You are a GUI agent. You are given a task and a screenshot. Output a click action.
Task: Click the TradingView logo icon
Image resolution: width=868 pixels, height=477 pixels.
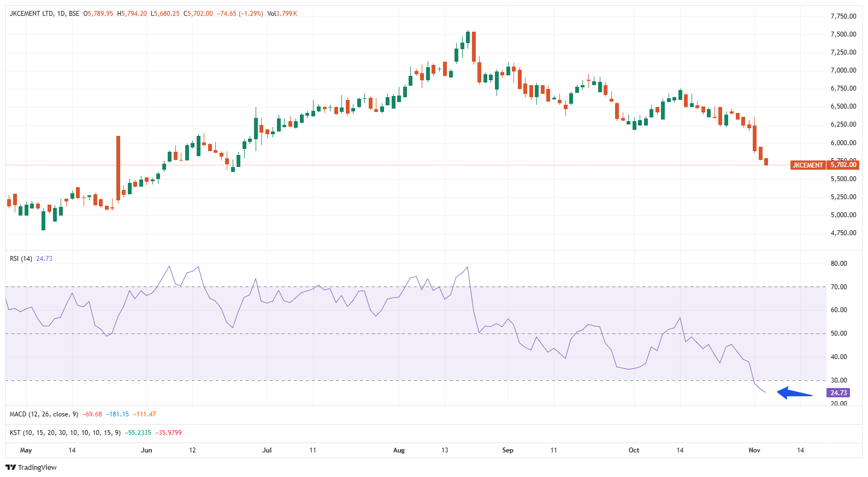point(10,467)
